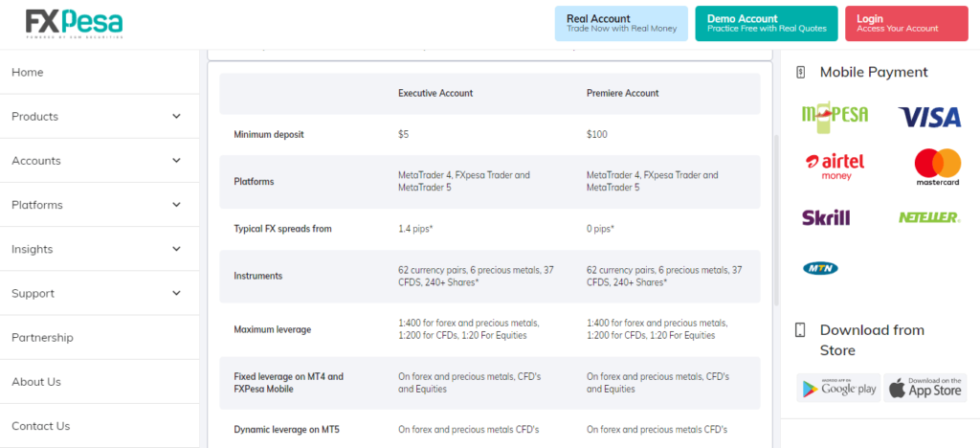Click the Premiere Account column header

pyautogui.click(x=622, y=93)
